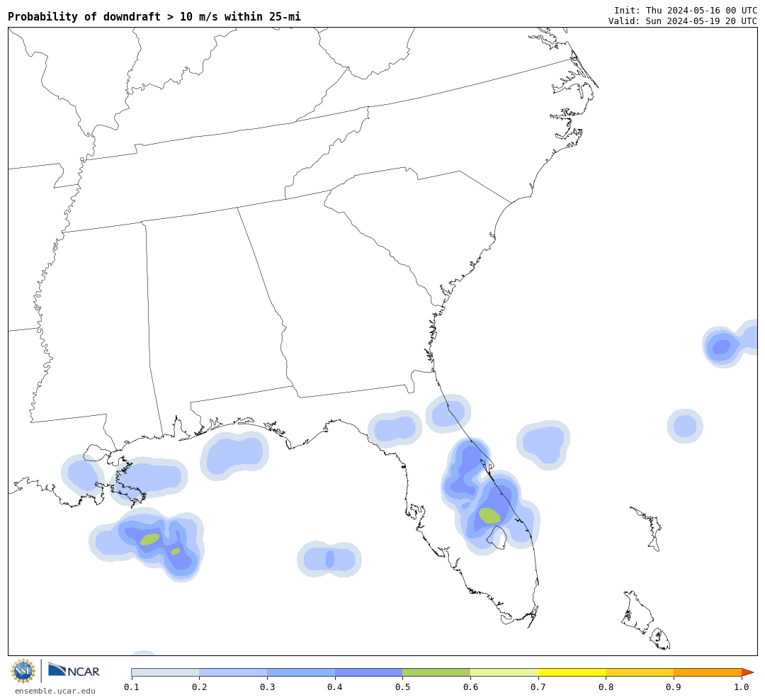The height and width of the screenshot is (700, 765).
Task: Click the plot title 'Probability of downdraft > 10 m/s'
Action: pos(113,16)
